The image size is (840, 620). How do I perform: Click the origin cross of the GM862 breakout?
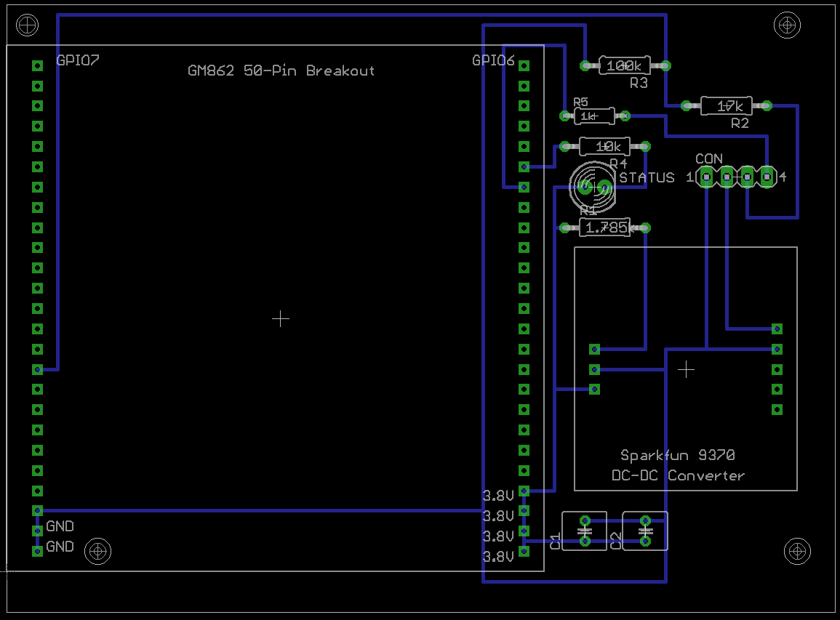click(280, 318)
